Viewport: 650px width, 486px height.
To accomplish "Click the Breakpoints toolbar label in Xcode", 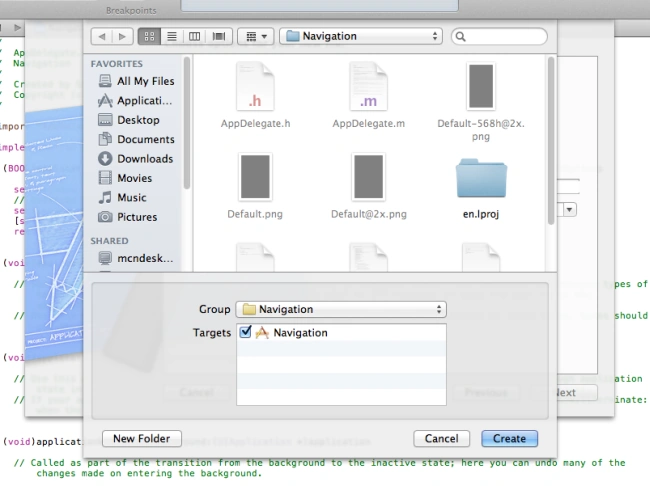I will pyautogui.click(x=131, y=10).
